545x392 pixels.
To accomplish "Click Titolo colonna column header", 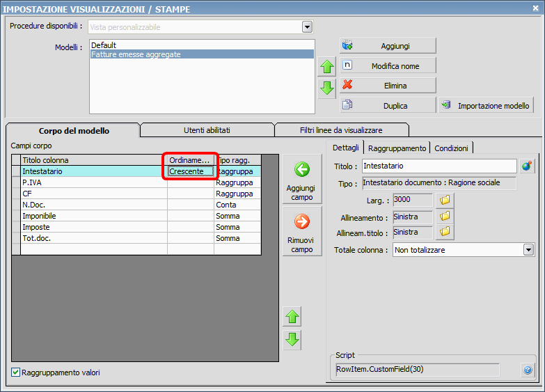I will [x=94, y=160].
